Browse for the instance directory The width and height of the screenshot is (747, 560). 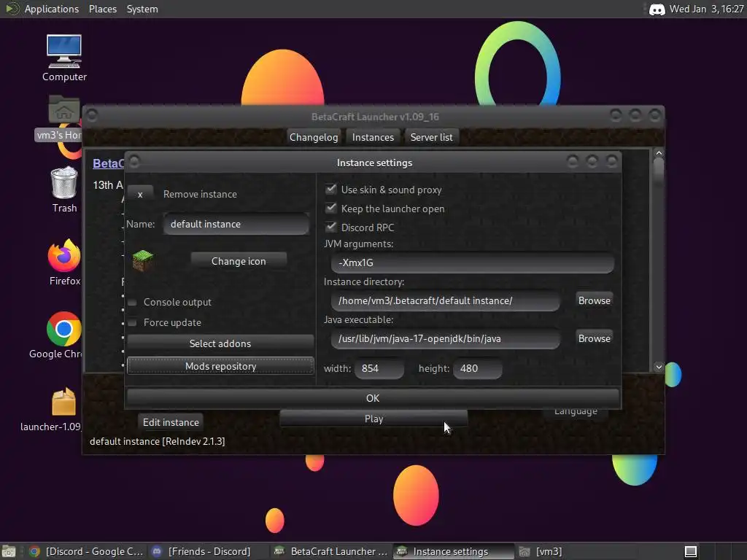point(594,300)
